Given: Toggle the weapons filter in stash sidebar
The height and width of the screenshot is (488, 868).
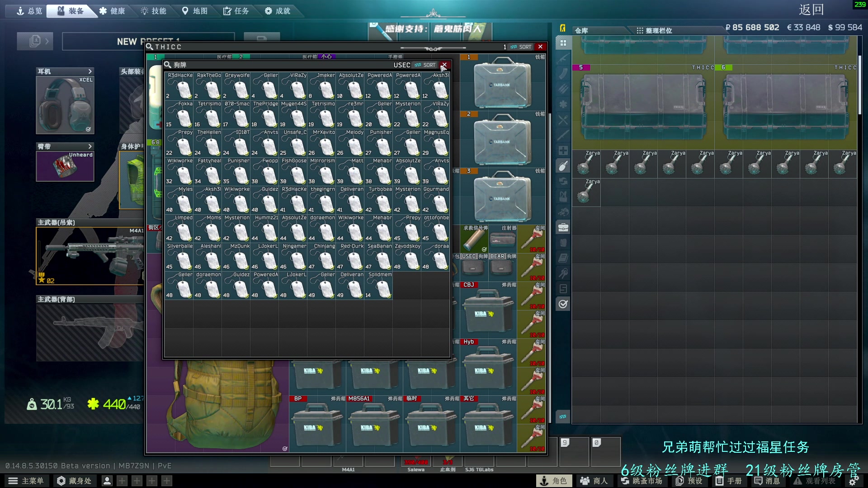Looking at the screenshot, I should click(563, 58).
